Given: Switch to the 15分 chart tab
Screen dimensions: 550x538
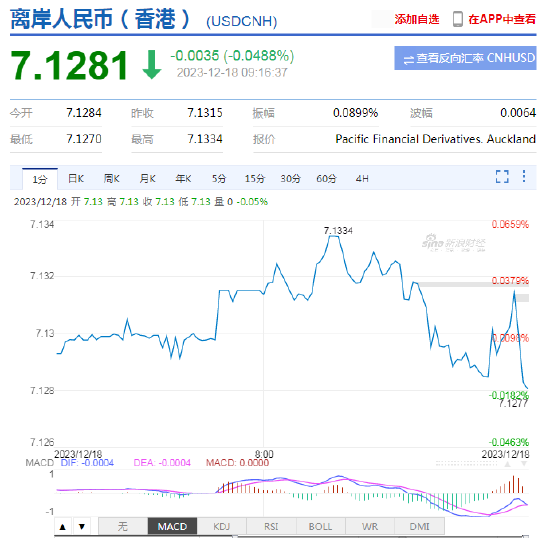Looking at the screenshot, I should (255, 179).
